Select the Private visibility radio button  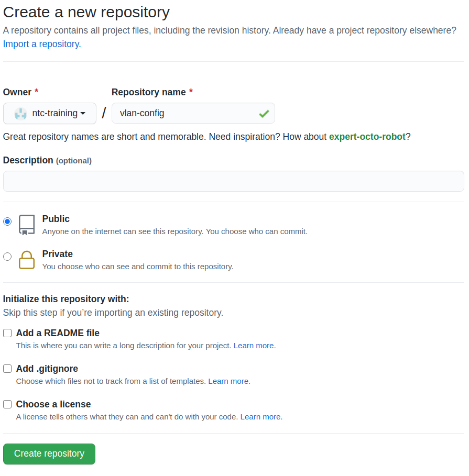pyautogui.click(x=7, y=257)
